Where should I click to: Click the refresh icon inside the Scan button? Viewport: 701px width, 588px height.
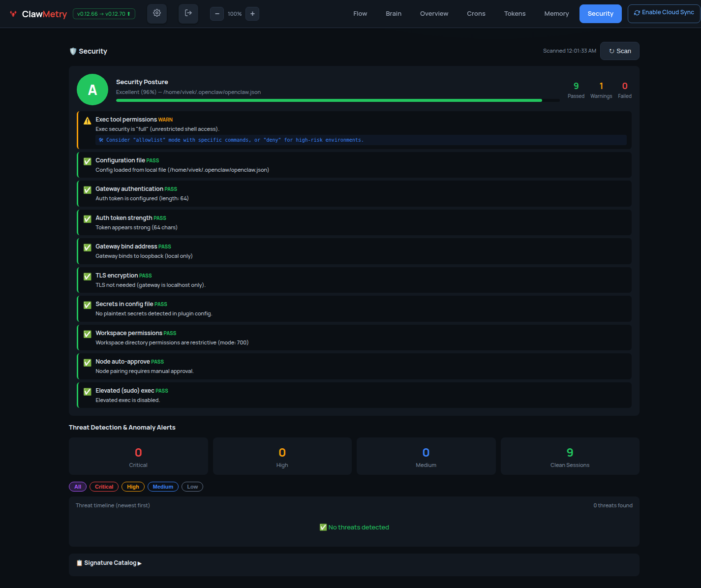611,51
